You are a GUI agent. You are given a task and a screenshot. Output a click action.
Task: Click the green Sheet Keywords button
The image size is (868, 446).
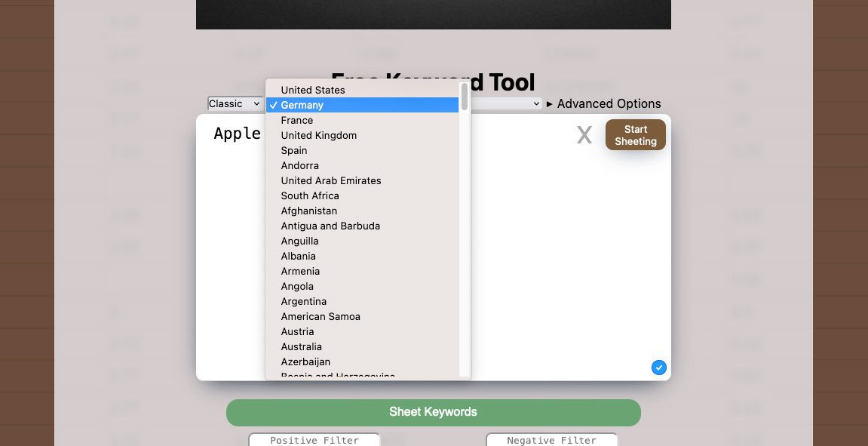[x=433, y=412]
